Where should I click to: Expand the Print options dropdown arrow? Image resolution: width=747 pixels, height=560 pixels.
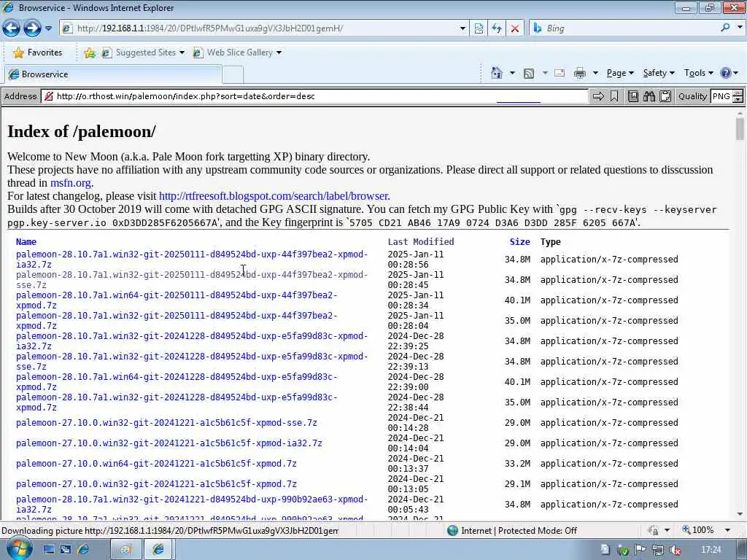[595, 73]
